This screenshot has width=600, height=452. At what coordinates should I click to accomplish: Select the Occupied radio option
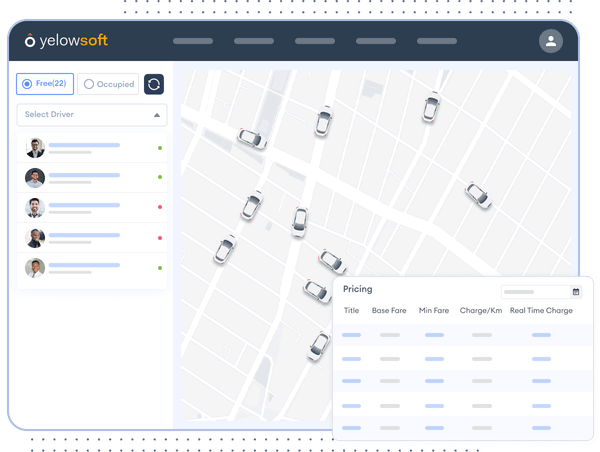click(108, 84)
